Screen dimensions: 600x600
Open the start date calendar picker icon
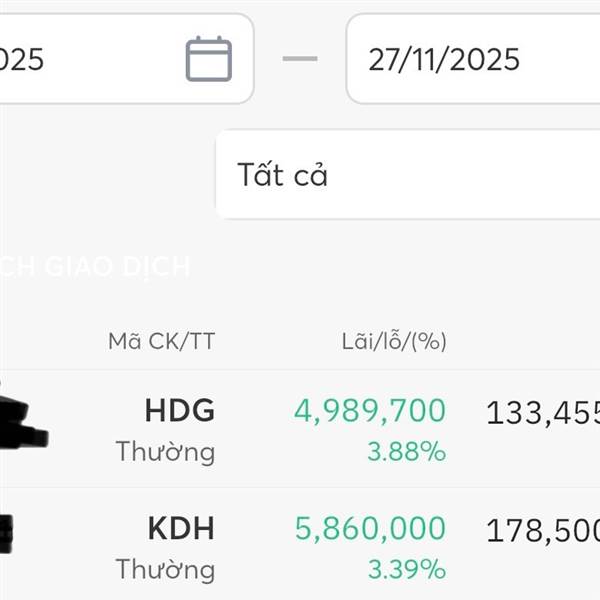click(208, 59)
